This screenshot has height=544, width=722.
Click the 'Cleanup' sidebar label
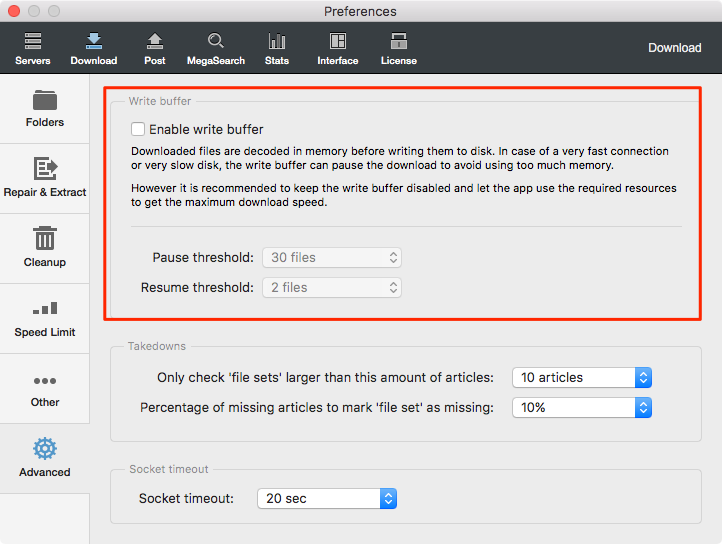click(x=45, y=262)
